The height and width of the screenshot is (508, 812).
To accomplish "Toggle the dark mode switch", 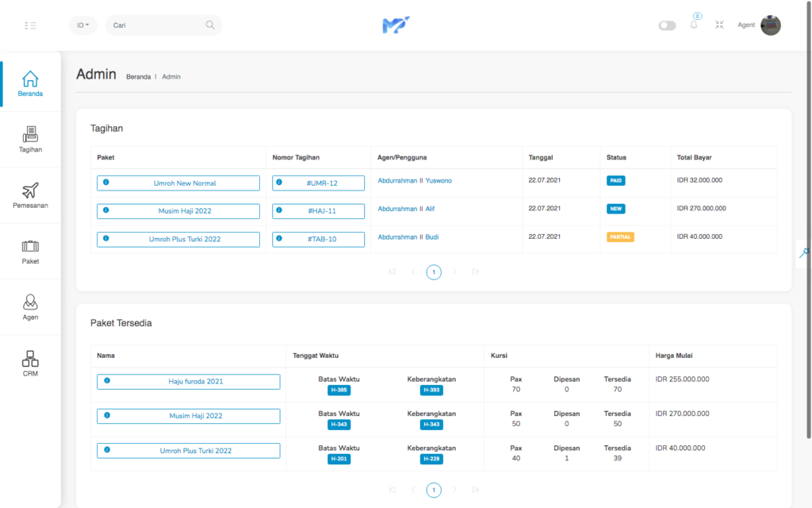I will 667,25.
